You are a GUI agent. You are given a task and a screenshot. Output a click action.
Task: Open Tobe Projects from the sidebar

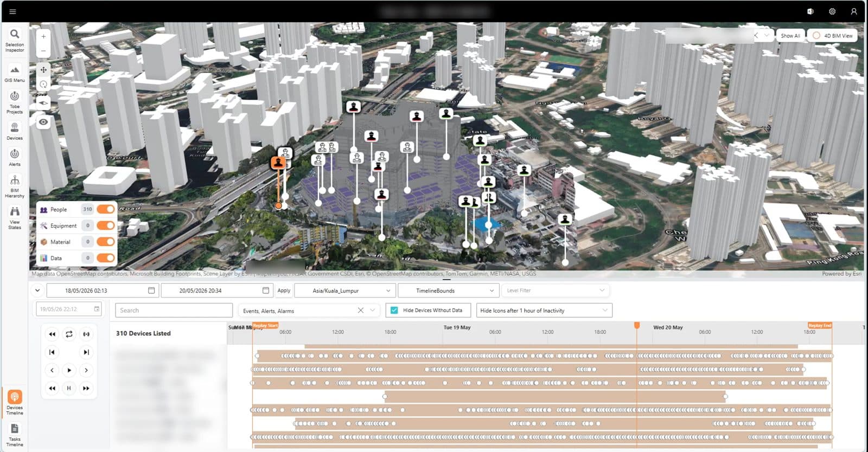click(x=15, y=102)
